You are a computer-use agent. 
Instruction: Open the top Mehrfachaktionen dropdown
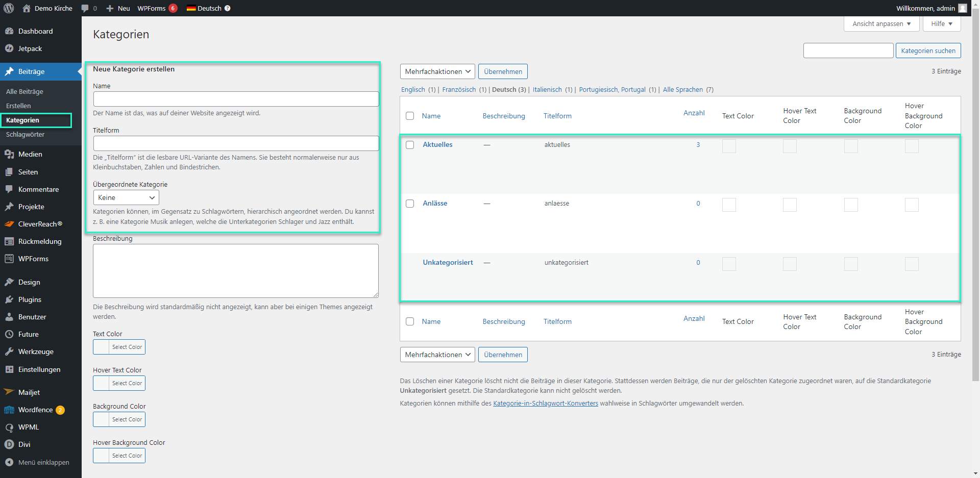click(437, 71)
